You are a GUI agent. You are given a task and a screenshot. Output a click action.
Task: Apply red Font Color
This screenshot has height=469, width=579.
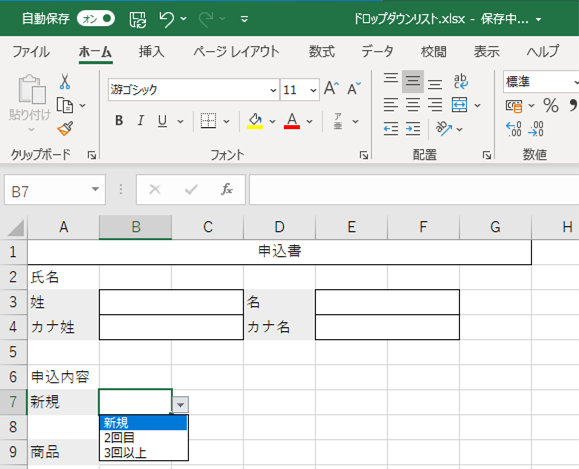tap(292, 121)
